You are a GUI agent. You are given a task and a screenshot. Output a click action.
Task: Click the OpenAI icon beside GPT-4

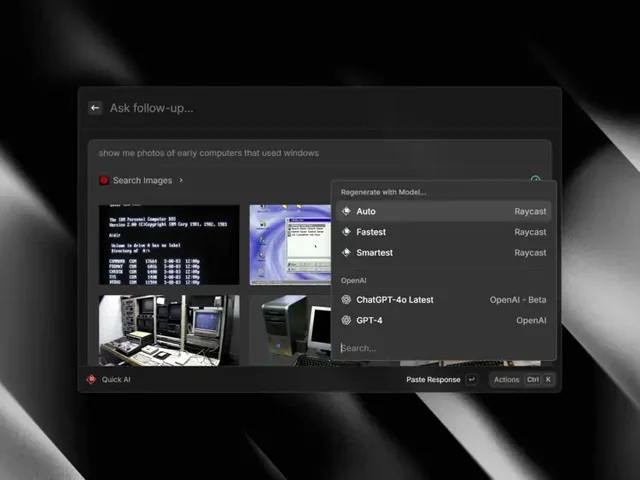[346, 320]
